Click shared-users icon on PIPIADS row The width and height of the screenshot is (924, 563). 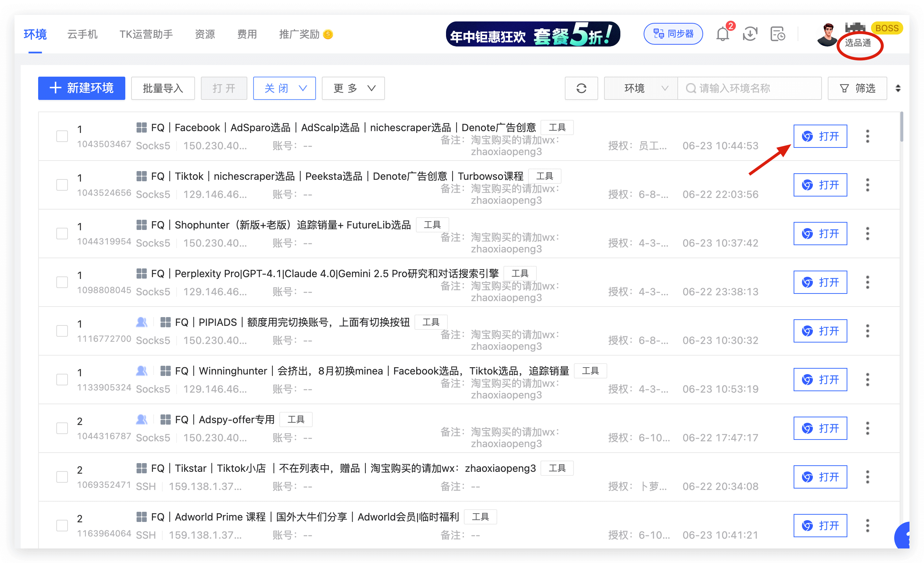pyautogui.click(x=141, y=322)
